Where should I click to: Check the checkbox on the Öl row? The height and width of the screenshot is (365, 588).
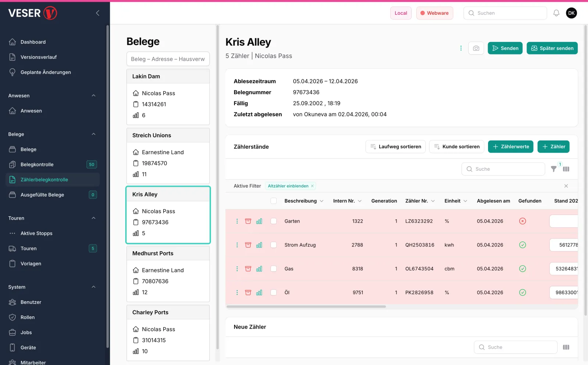[274, 293]
